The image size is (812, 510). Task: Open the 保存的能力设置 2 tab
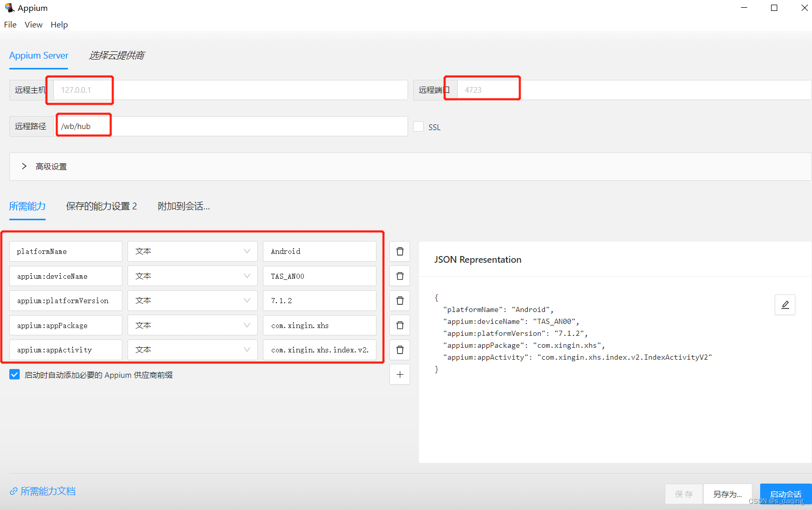102,206
